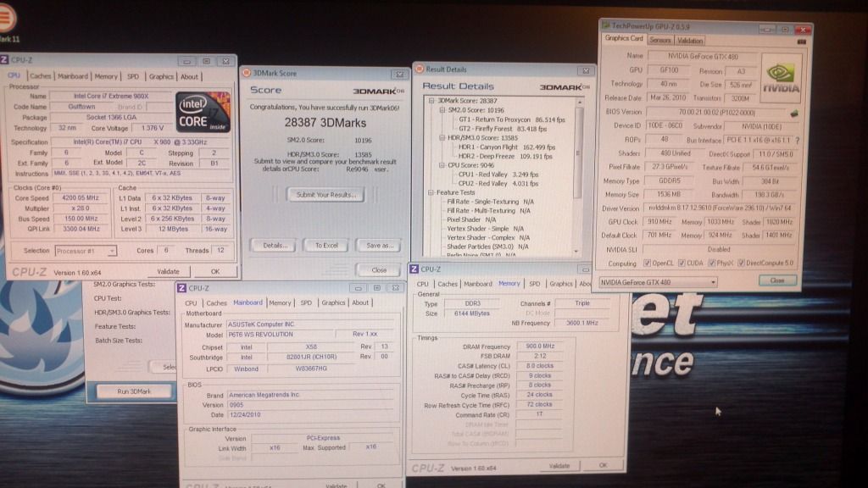
Task: Click the Result Details scroll down arrow
Action: pyautogui.click(x=576, y=251)
